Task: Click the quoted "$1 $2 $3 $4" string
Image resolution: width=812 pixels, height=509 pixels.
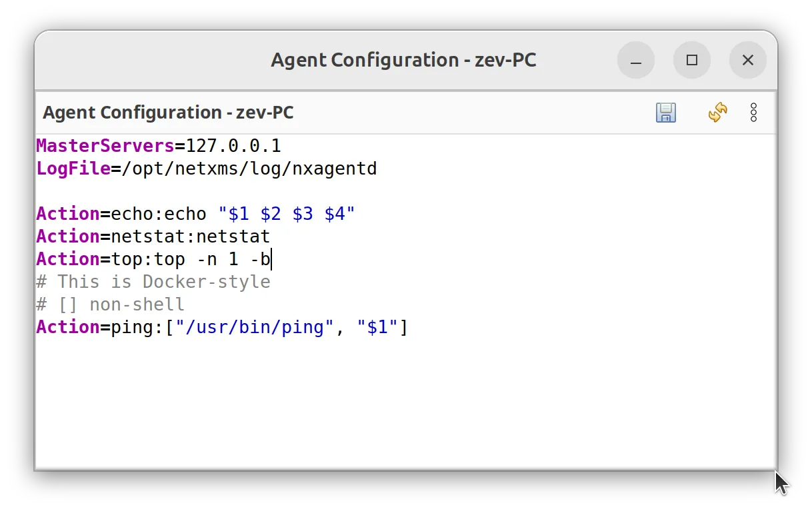Action: click(x=287, y=213)
